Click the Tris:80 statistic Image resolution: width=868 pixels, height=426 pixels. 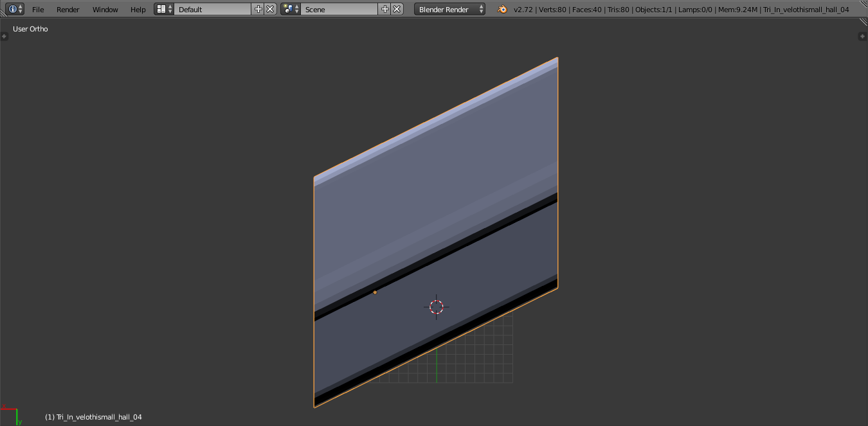coord(619,10)
